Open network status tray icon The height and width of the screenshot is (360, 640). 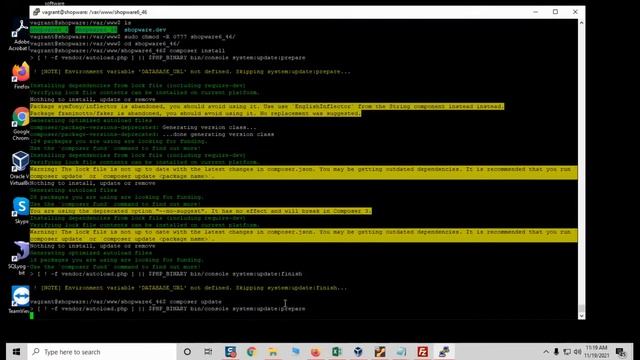point(567,351)
